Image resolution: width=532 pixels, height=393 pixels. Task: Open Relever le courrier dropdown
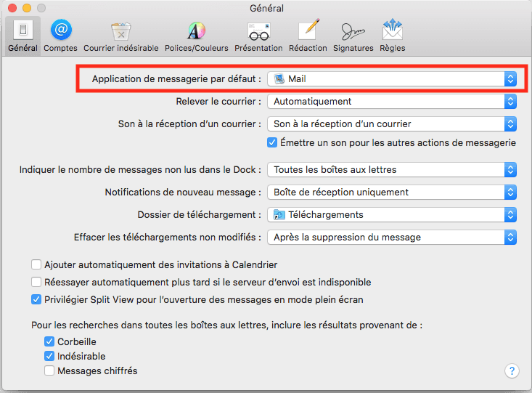point(392,102)
